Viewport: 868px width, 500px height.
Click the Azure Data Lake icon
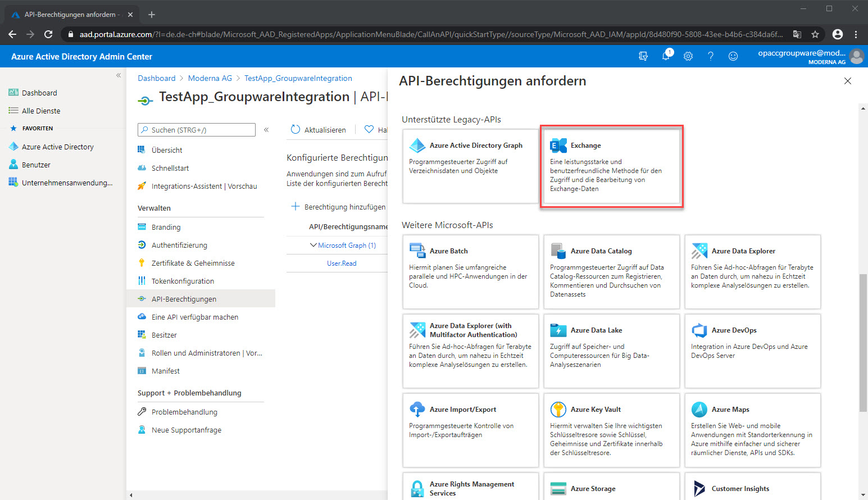point(558,330)
